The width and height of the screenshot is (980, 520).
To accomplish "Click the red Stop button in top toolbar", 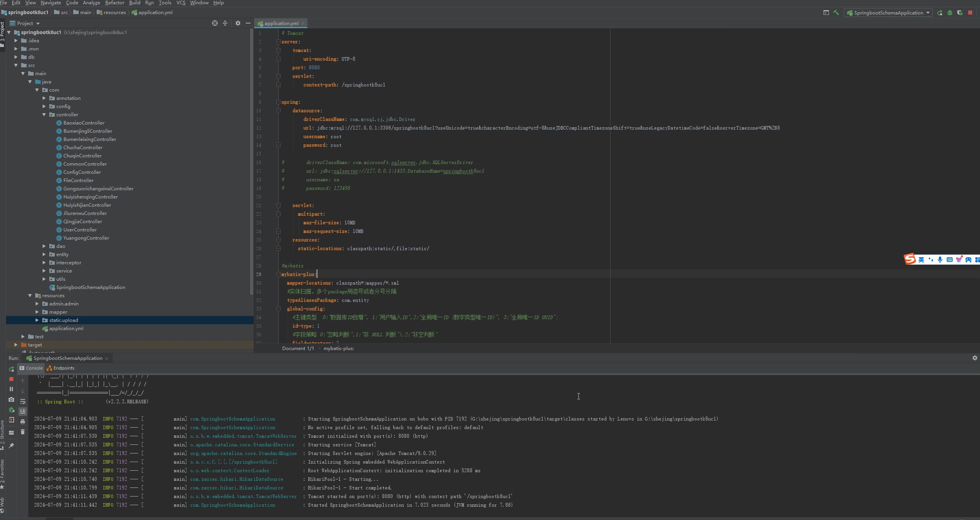I will (970, 13).
